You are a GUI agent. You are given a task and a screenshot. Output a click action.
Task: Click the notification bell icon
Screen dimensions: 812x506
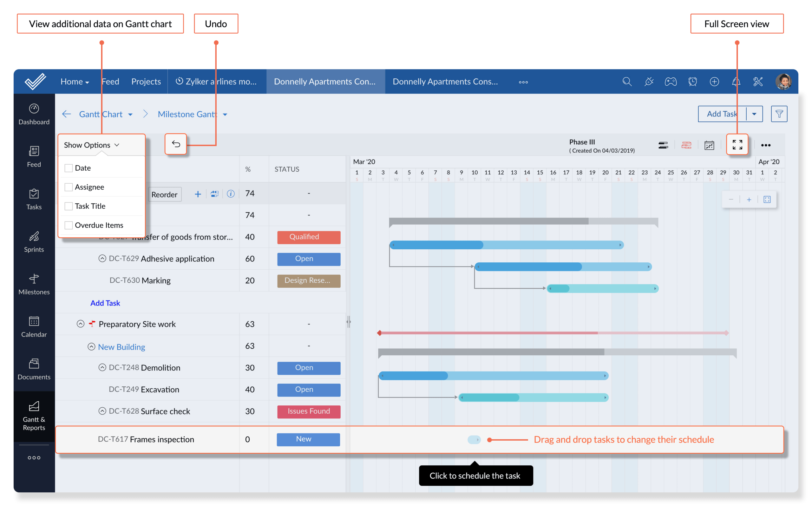(736, 82)
